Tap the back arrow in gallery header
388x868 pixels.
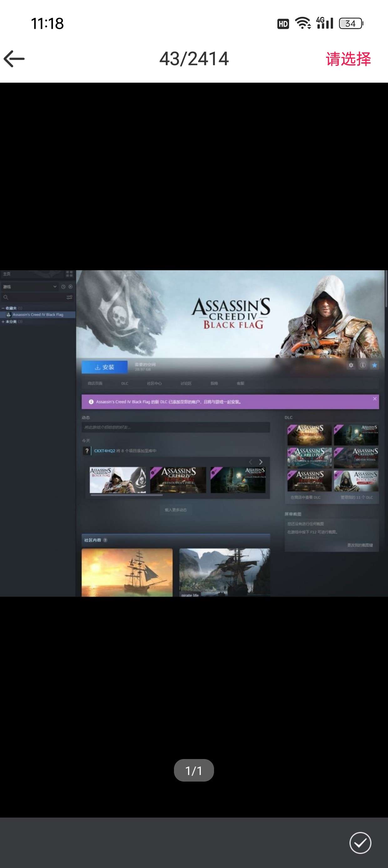point(14,59)
